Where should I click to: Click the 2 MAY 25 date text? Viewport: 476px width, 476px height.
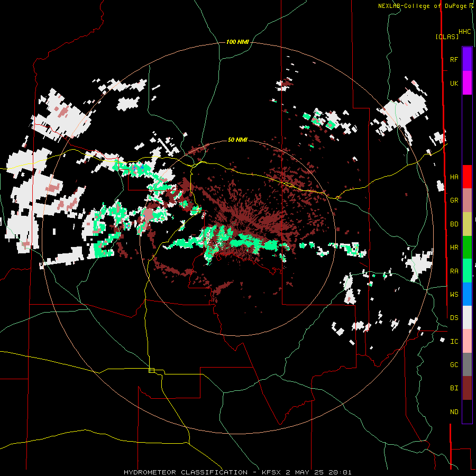(x=305, y=472)
